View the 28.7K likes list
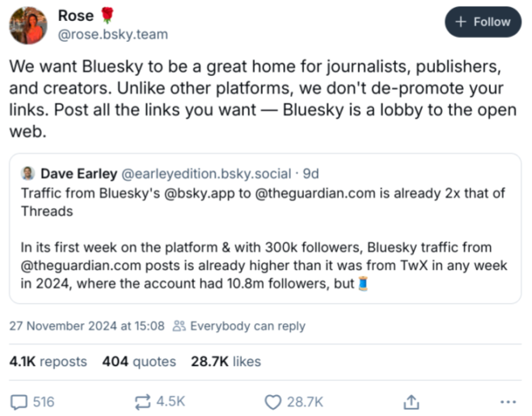This screenshot has height=416, width=532. [x=226, y=361]
